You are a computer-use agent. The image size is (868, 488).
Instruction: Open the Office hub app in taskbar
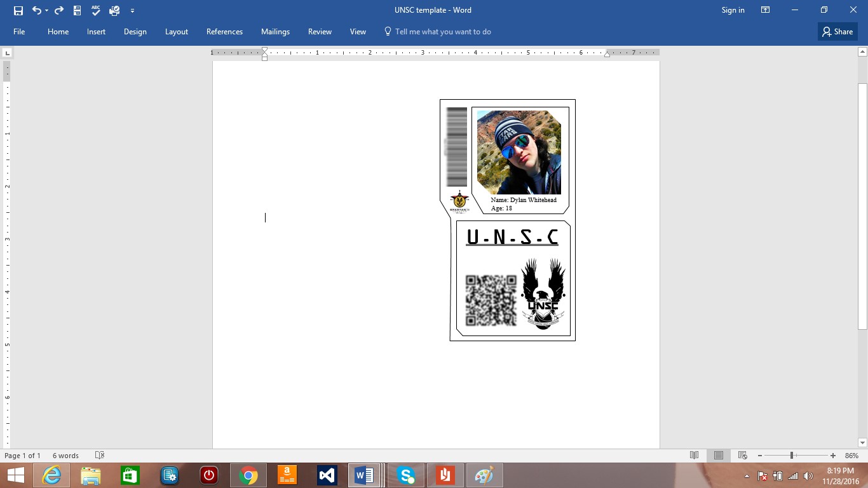(445, 475)
